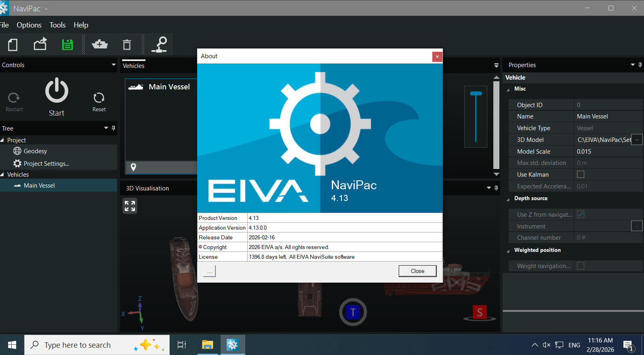Click the location pin icon under Main Vessel
Image resolution: width=644 pixels, height=355 pixels.
tap(133, 167)
